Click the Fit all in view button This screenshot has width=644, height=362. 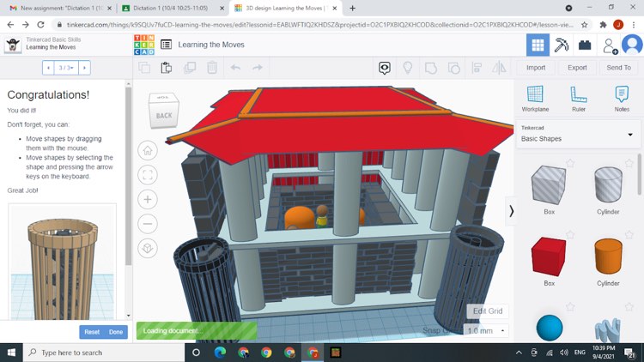pyautogui.click(x=148, y=175)
